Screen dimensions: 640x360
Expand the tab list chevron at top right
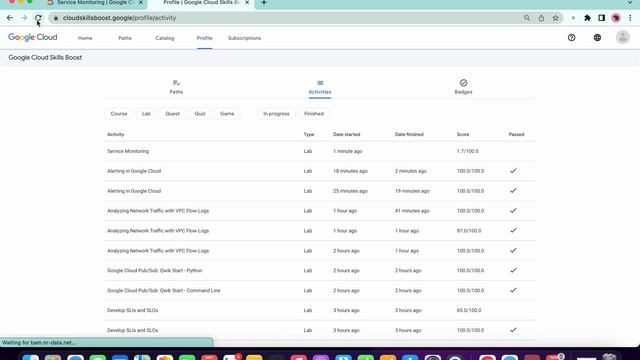pyautogui.click(x=631, y=3)
